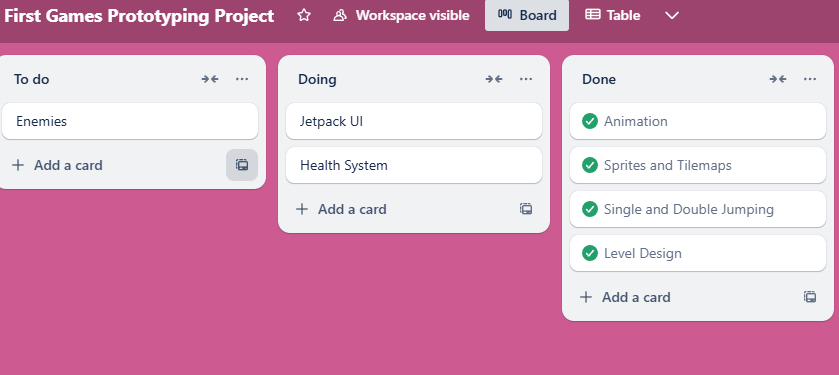The image size is (839, 375).
Task: Open the Done list actions menu
Action: pos(810,79)
